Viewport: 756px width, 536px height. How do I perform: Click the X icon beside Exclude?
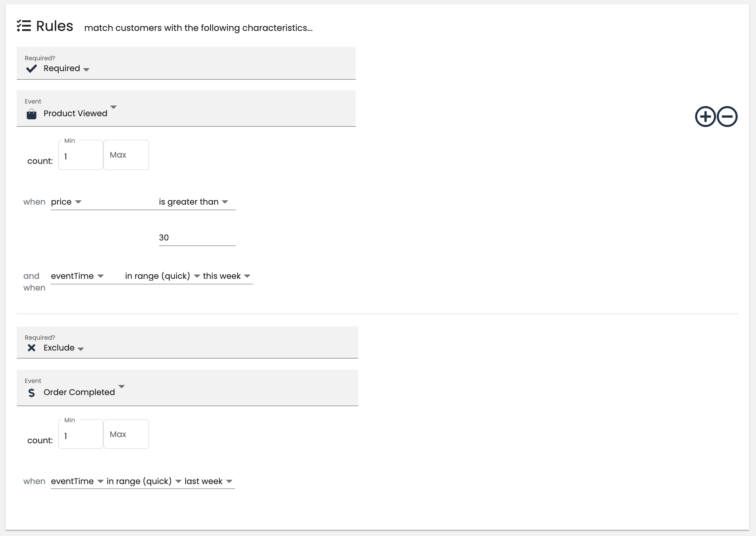coord(31,348)
